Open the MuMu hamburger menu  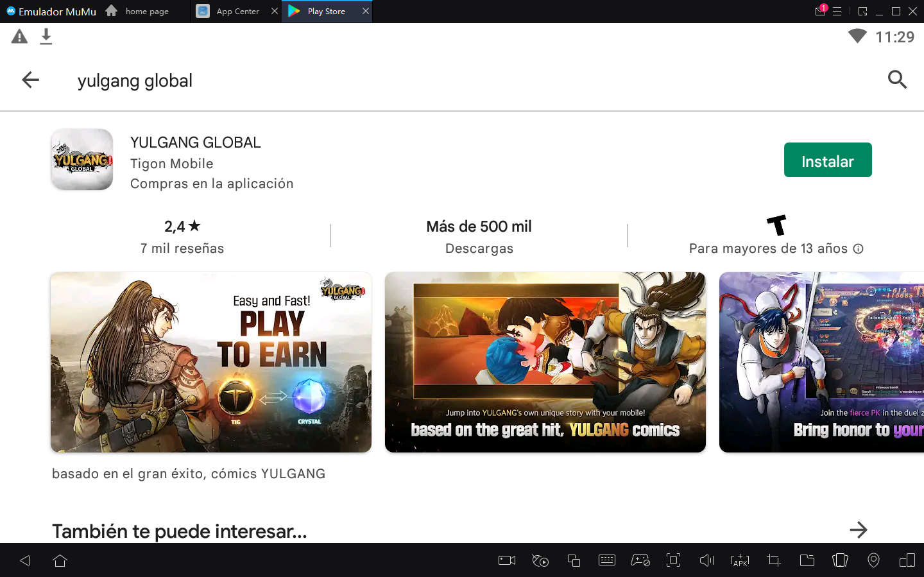pyautogui.click(x=837, y=12)
